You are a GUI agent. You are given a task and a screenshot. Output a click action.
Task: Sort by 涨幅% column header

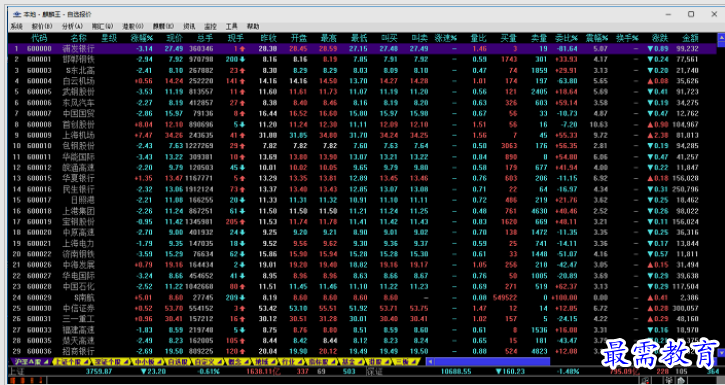click(x=141, y=38)
